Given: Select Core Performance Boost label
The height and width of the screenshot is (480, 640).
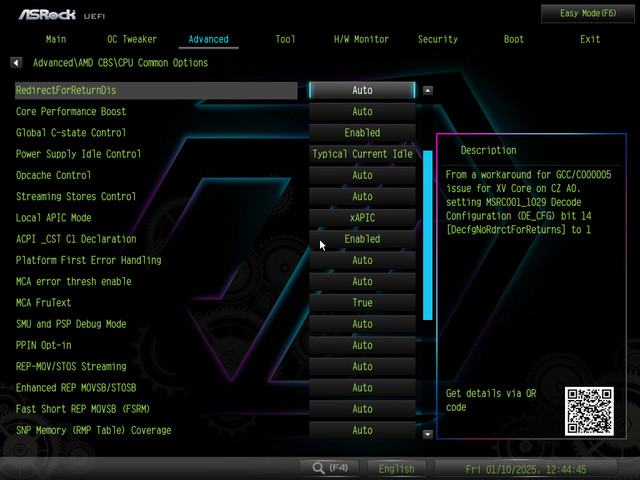Looking at the screenshot, I should [71, 111].
